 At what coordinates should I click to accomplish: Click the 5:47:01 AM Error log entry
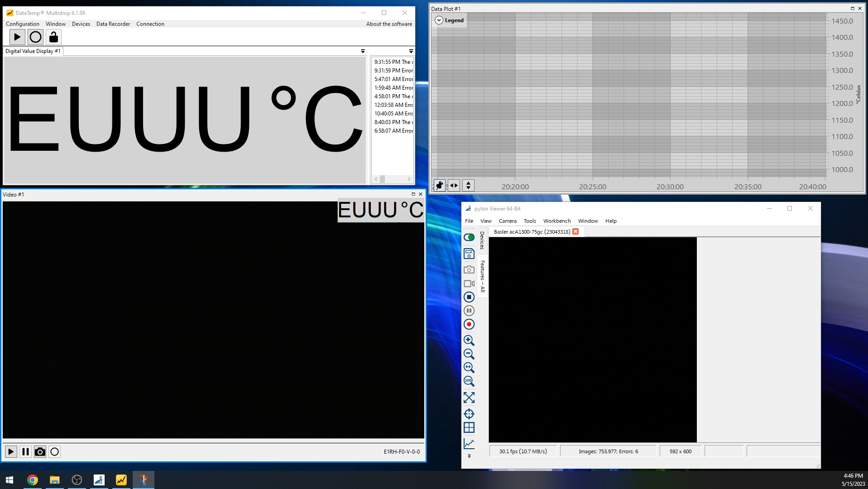coord(393,79)
